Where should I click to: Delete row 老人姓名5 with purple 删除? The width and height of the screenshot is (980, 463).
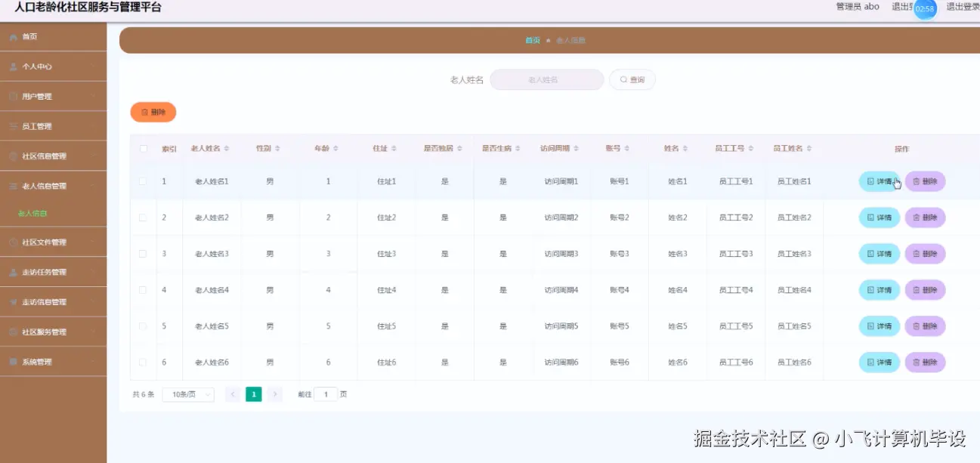coord(925,326)
